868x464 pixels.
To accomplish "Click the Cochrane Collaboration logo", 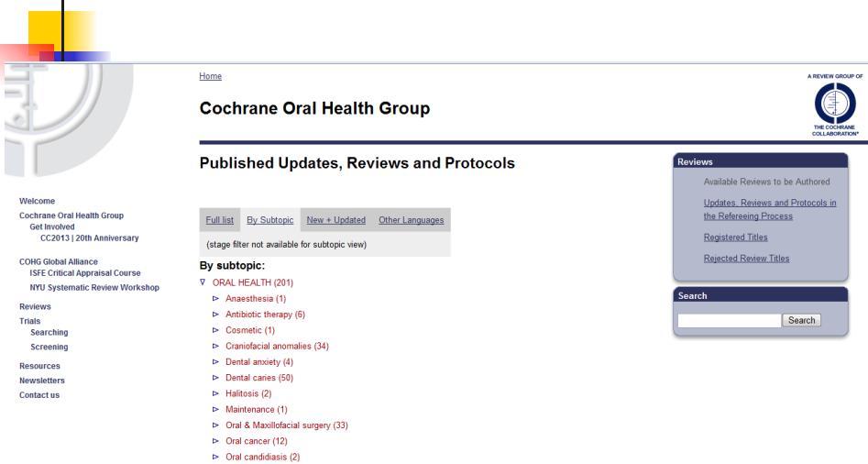I will click(835, 105).
